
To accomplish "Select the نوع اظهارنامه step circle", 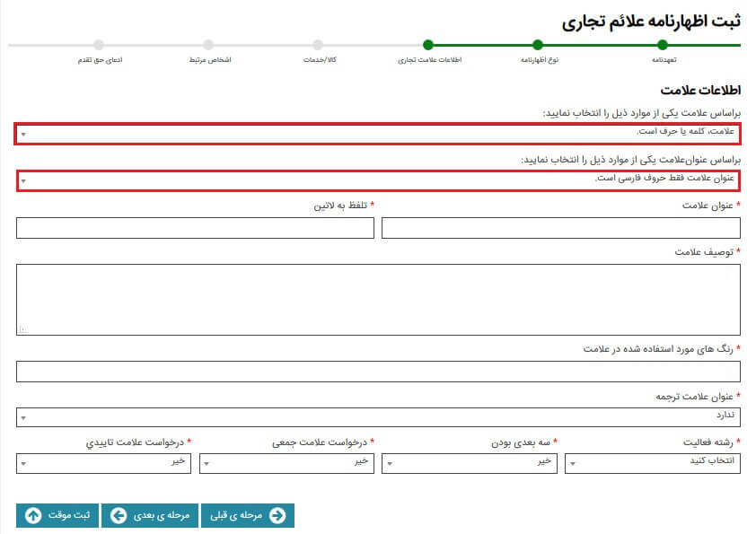I will (x=537, y=45).
